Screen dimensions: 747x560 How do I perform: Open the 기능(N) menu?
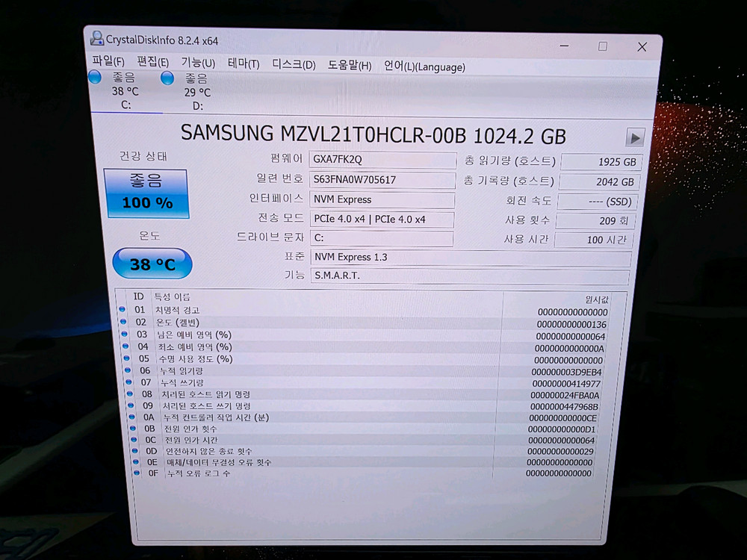click(199, 63)
